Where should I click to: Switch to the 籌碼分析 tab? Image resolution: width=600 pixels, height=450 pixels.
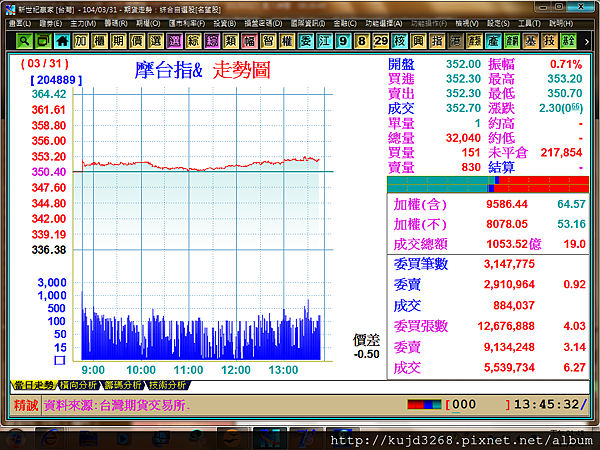123,385
